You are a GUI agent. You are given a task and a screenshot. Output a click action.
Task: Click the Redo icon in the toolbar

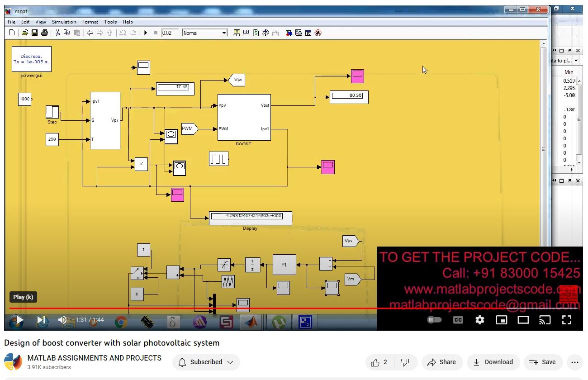click(133, 33)
